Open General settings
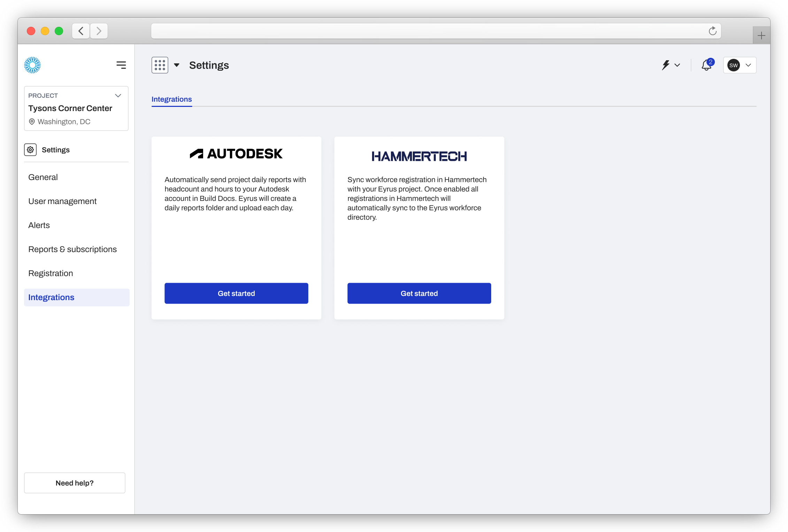Screen dimensions: 788x532 point(43,177)
